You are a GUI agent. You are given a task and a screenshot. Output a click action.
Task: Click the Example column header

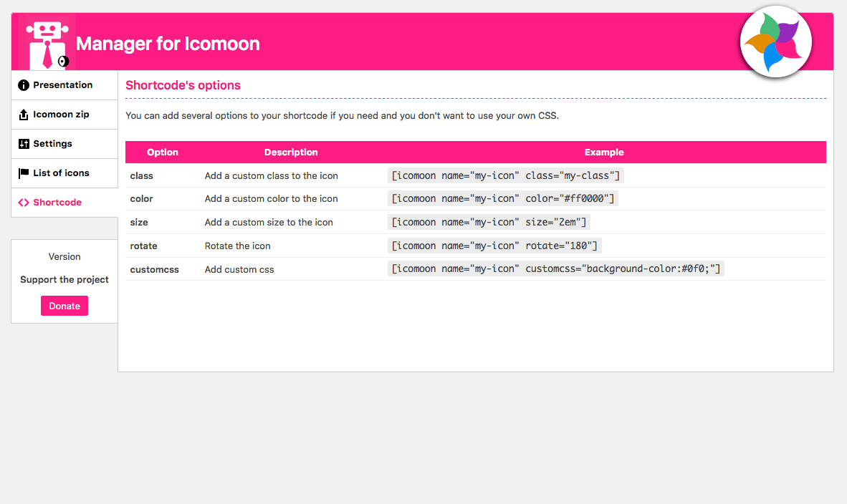point(604,152)
